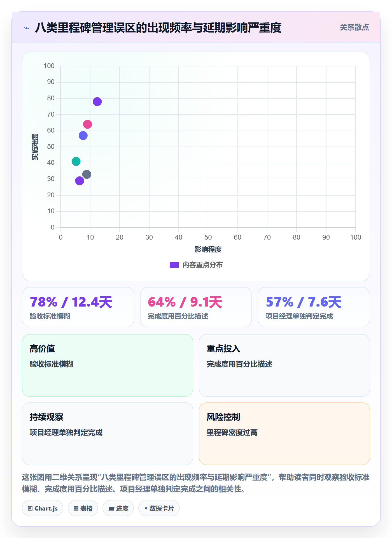This screenshot has width=392, height=538.
Task: Click the lightning bolt icon in header
Action: point(27,28)
